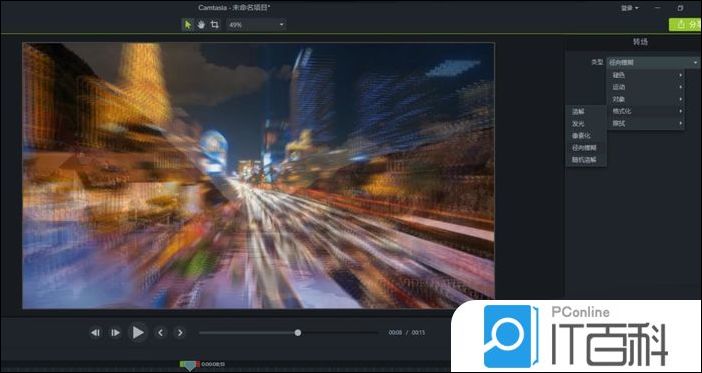Expand the 对象 transition submenu
Viewport: 702px width, 373px height.
point(646,99)
